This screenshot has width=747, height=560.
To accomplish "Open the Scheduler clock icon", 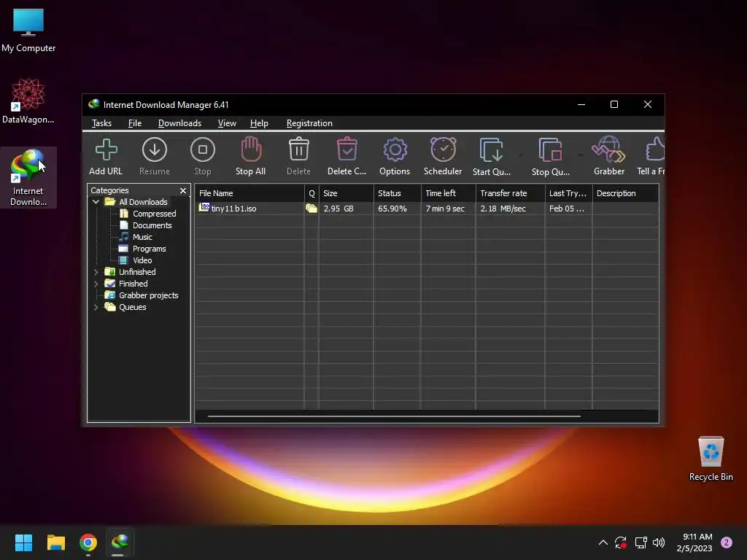I will click(x=443, y=156).
